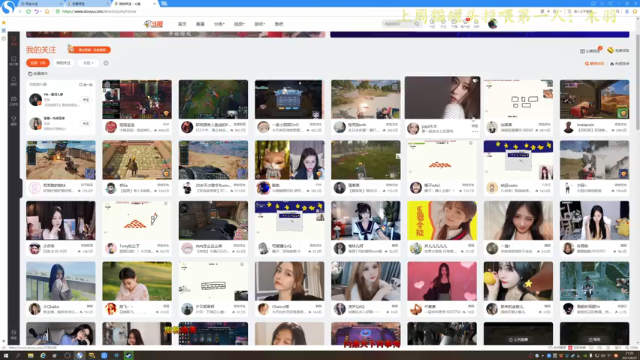Click the Sogou browser logo icon

tap(8, 6)
